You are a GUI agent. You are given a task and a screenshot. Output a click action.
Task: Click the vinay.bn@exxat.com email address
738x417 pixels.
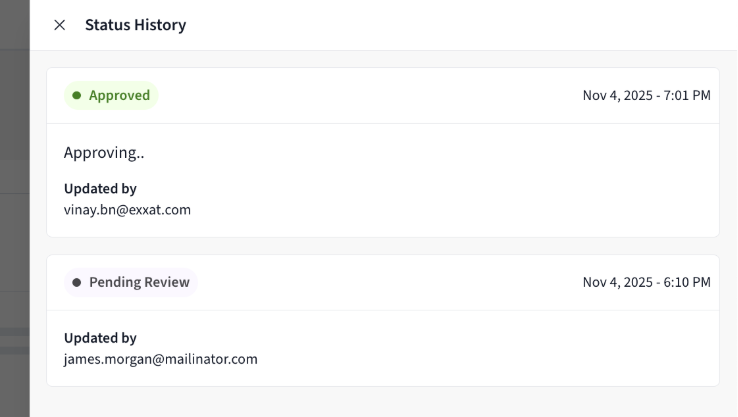point(127,210)
